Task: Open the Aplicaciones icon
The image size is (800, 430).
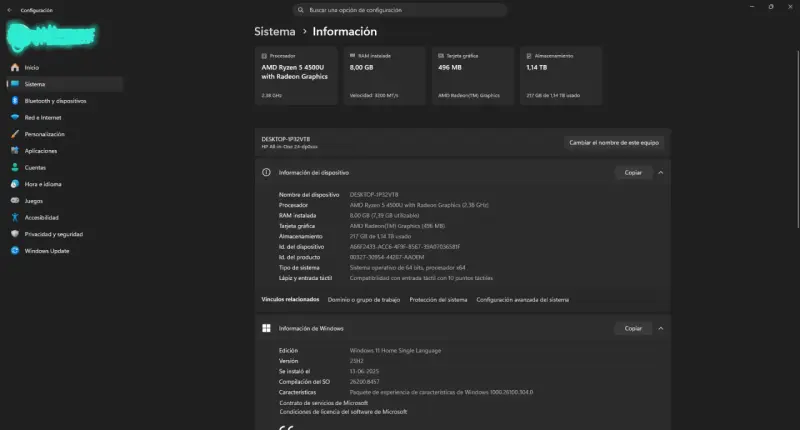Action: (15, 150)
